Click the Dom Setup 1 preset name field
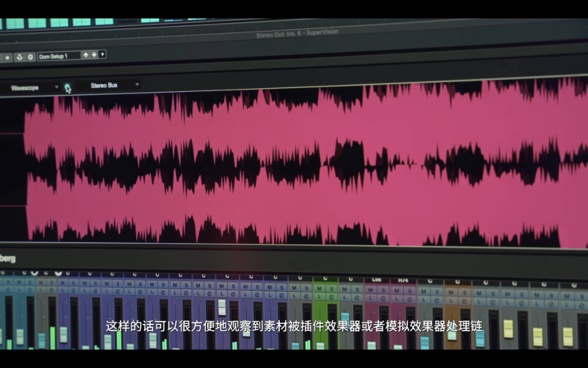This screenshot has width=588, height=368. click(59, 56)
